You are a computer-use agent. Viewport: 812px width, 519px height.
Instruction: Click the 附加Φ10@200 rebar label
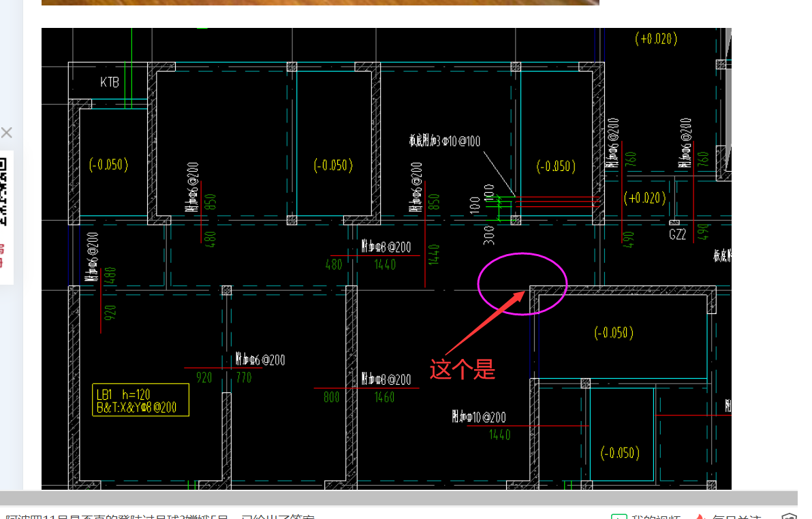pos(478,417)
